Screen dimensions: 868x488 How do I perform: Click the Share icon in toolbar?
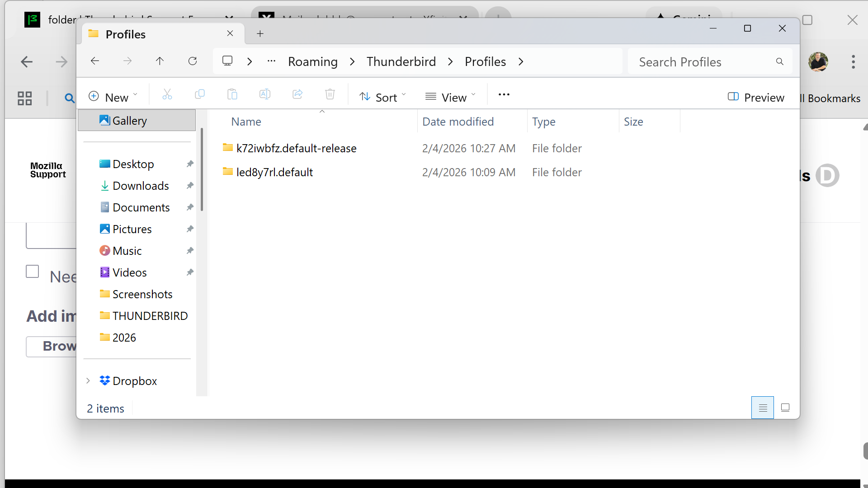[297, 94]
